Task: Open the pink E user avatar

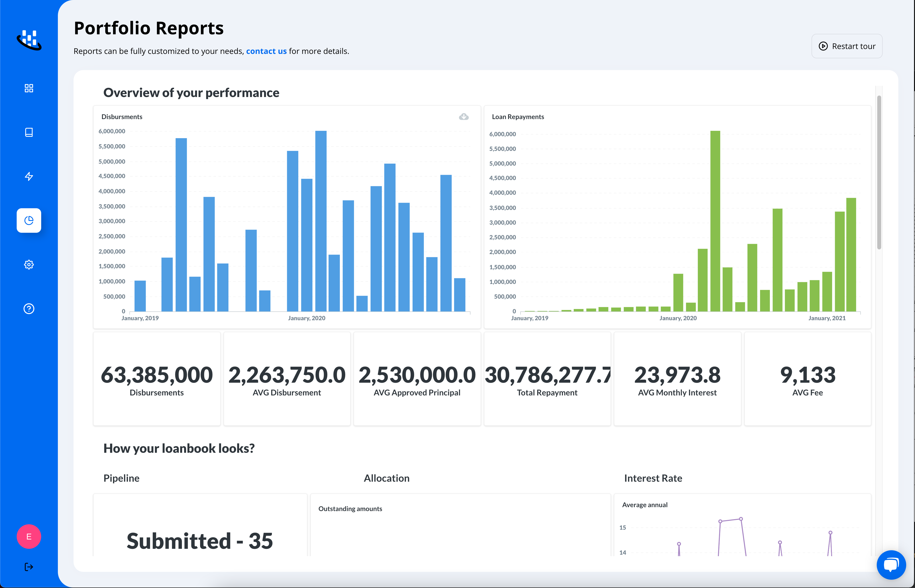Action: (29, 537)
